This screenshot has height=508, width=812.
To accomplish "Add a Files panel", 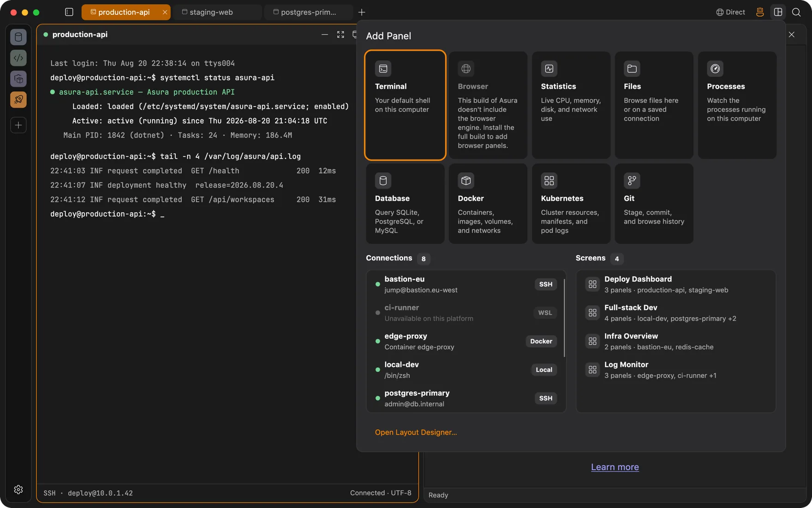I will click(654, 105).
